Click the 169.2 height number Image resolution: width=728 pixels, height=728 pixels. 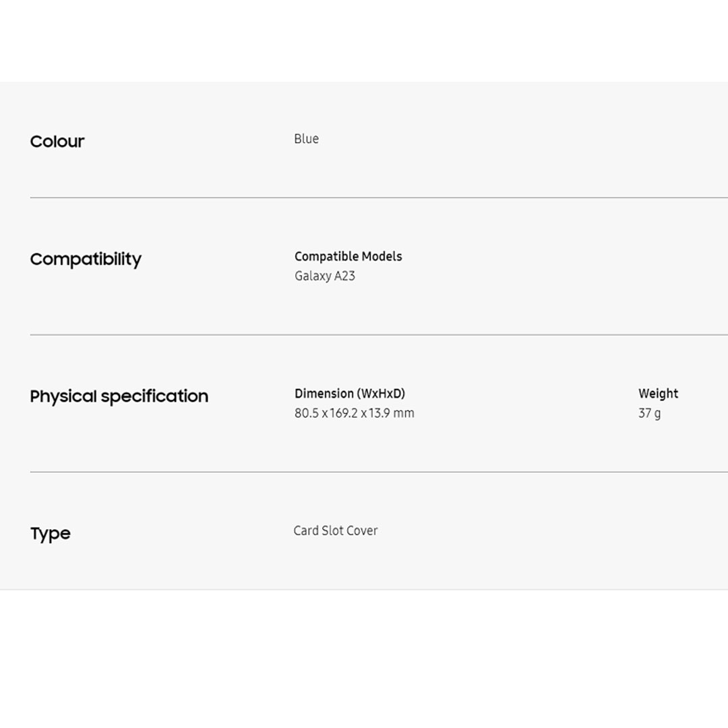[344, 413]
